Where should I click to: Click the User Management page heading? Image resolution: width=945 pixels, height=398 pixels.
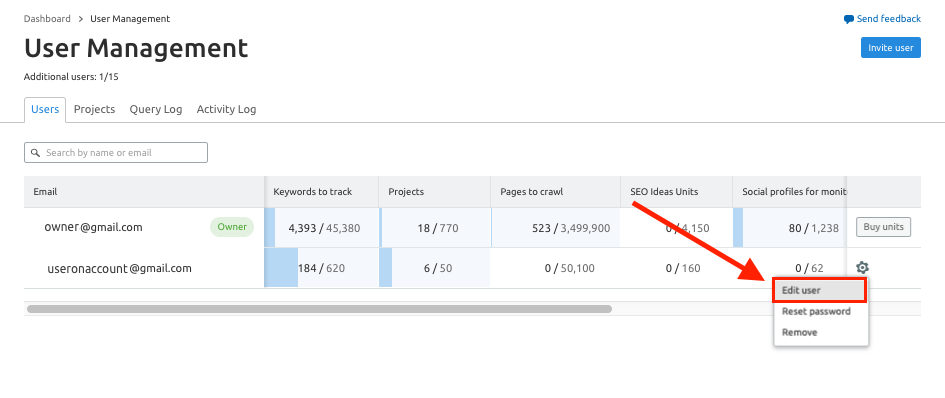(x=136, y=48)
